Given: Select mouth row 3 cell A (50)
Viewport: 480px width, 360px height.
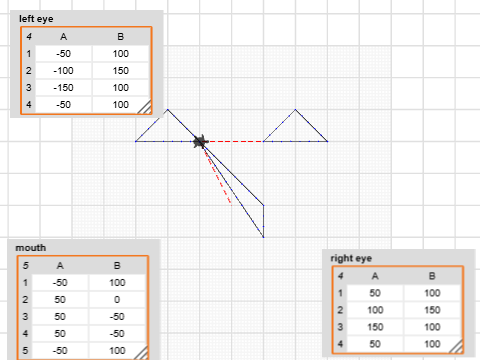Looking at the screenshot, I should point(60,317).
